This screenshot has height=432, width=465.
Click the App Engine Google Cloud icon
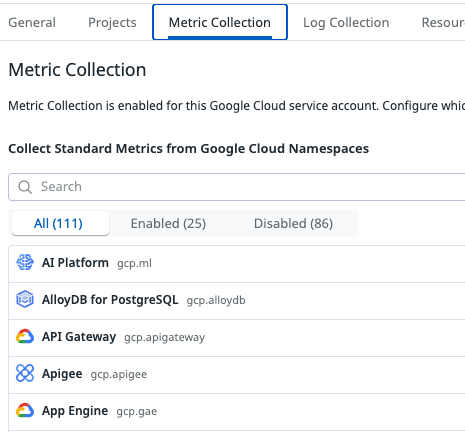[x=25, y=410]
